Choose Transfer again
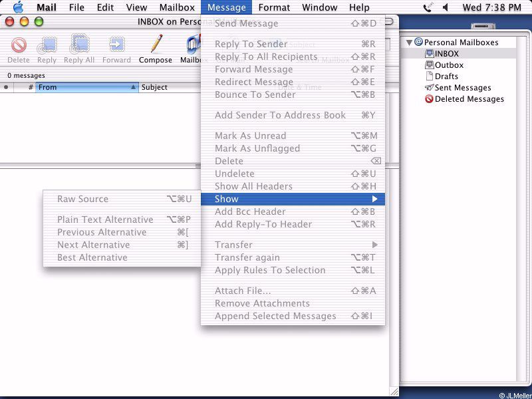 tap(293, 257)
